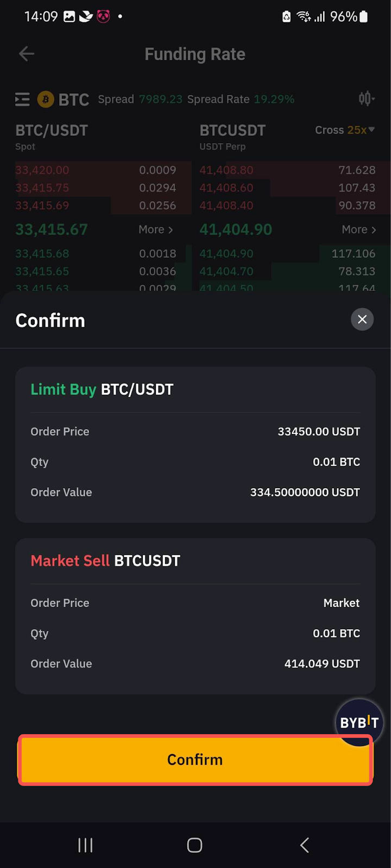Select spot ask price 33,420.00
This screenshot has height=868, width=391.
[x=42, y=170]
